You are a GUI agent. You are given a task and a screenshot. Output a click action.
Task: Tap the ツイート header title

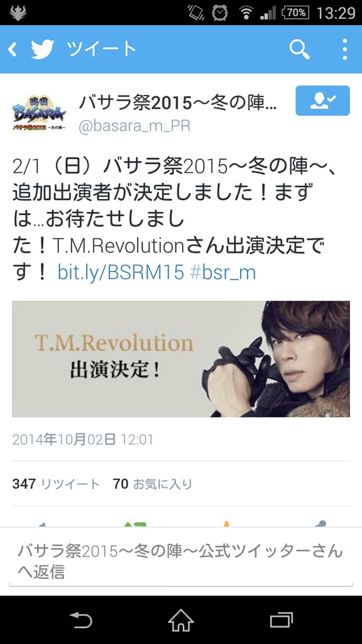[101, 49]
